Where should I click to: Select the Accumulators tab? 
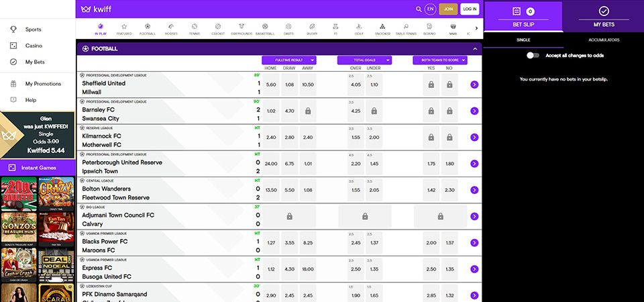pyautogui.click(x=604, y=40)
